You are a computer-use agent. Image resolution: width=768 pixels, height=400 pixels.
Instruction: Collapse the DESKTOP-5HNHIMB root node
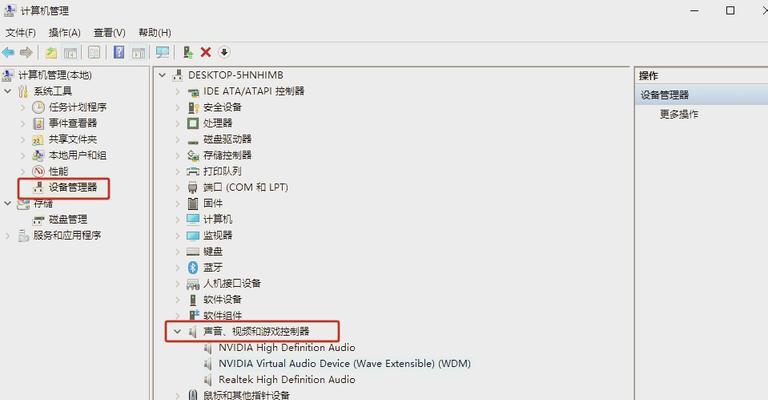pyautogui.click(x=162, y=75)
